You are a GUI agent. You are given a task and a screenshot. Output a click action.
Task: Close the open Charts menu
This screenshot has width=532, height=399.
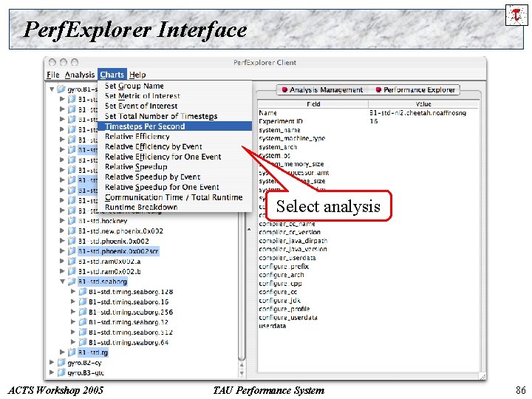(x=112, y=75)
